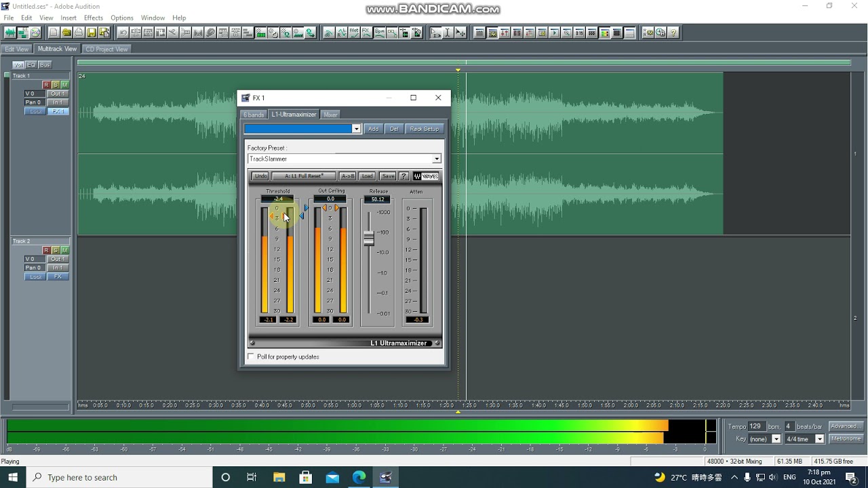Click the Metronome button
This screenshot has height=488, width=868.
coord(846,439)
